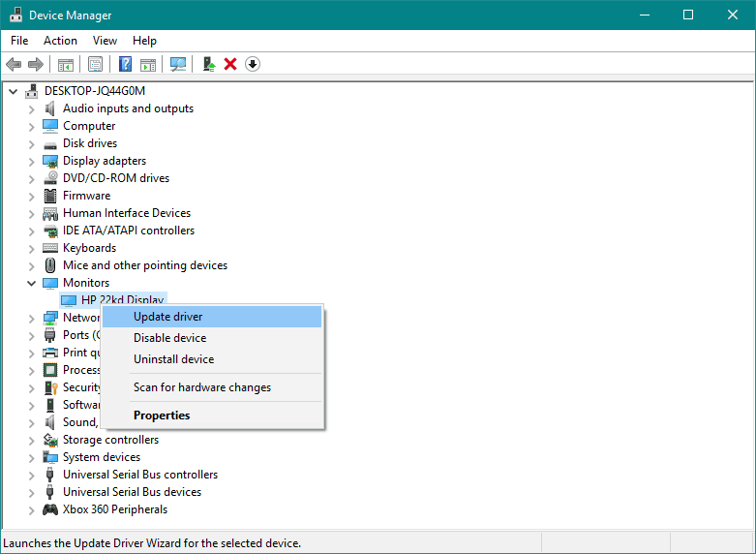Screen dimensions: 756x554
Task: Open the Help menu
Action: tap(144, 41)
